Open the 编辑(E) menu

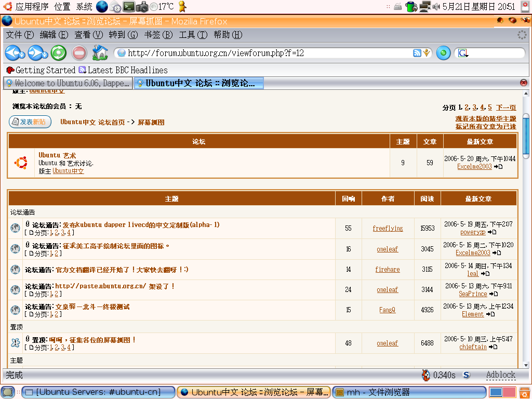(54, 35)
